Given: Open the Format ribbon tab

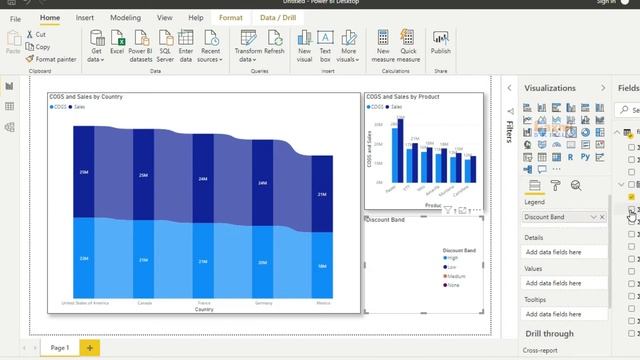Looking at the screenshot, I should [x=231, y=18].
